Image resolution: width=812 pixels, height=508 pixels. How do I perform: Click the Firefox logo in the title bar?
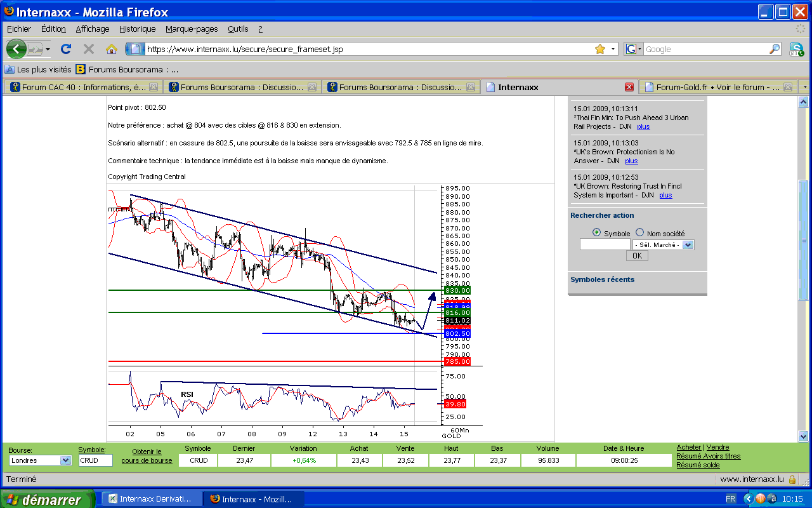tap(8, 11)
